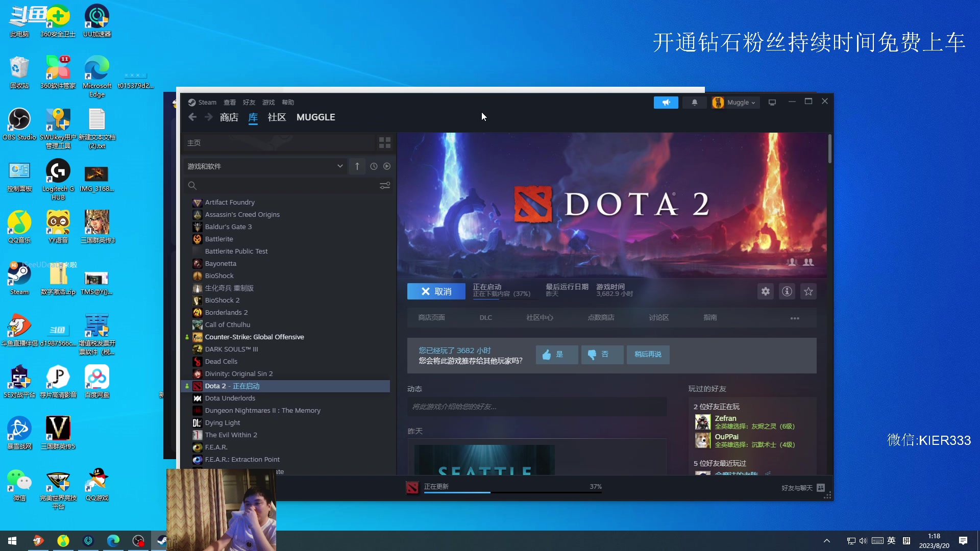980x551 pixels.
Task: Open game info via the circled-i icon
Action: tap(787, 291)
